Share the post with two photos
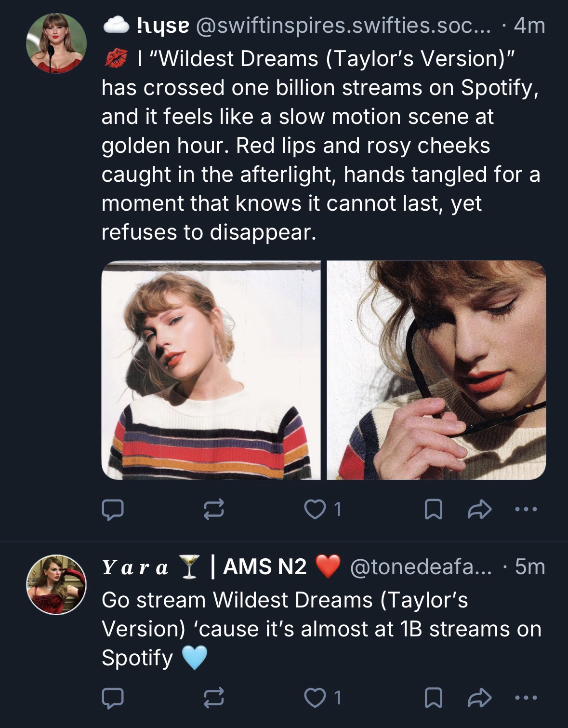 [479, 510]
